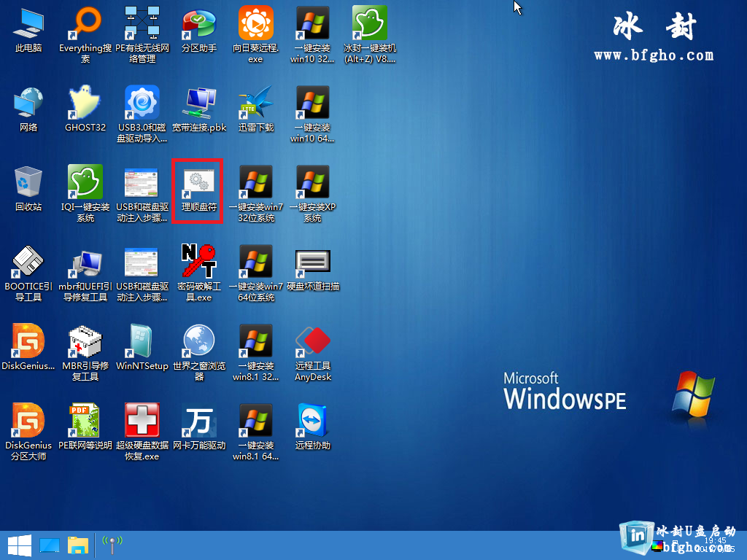This screenshot has height=560, width=747.
Task: Select 宽带连接.pbk icon
Action: tap(199, 109)
